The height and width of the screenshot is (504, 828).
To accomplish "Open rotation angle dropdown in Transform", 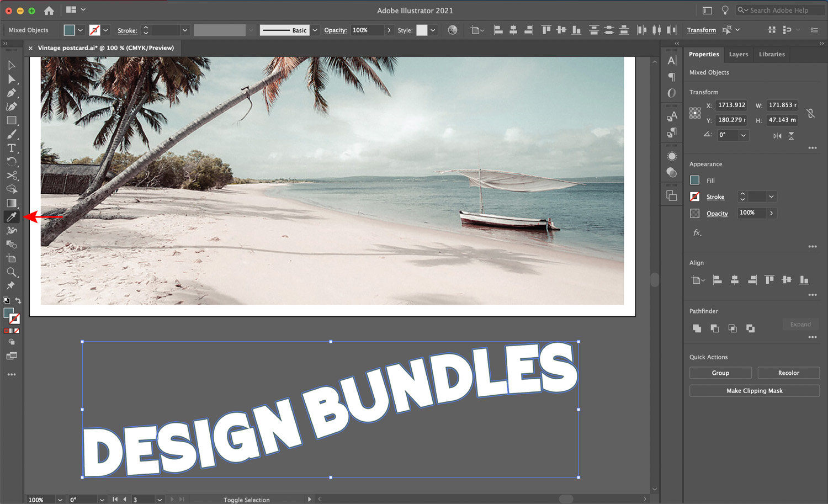I will coord(744,135).
